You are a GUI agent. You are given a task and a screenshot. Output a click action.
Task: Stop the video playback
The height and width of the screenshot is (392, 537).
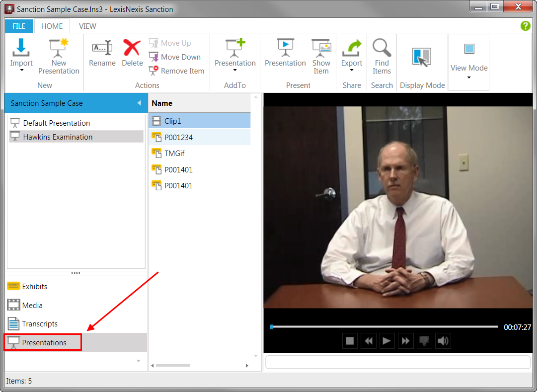[350, 341]
